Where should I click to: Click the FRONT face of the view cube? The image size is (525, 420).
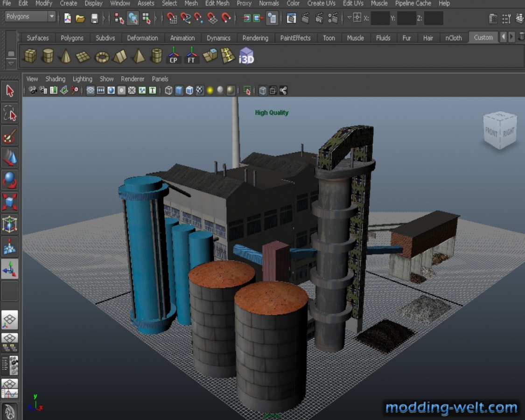click(x=491, y=132)
